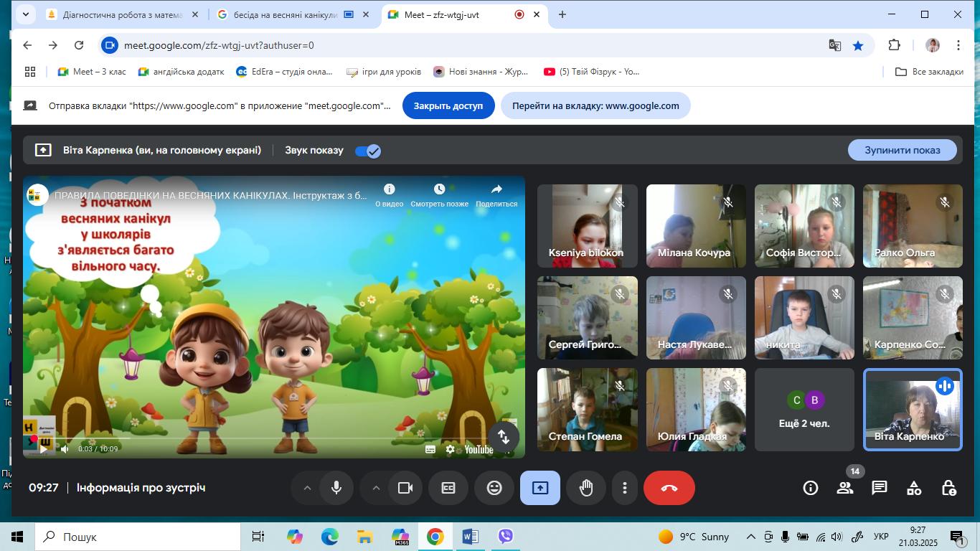Open Інформація про зустріч link

click(x=141, y=488)
